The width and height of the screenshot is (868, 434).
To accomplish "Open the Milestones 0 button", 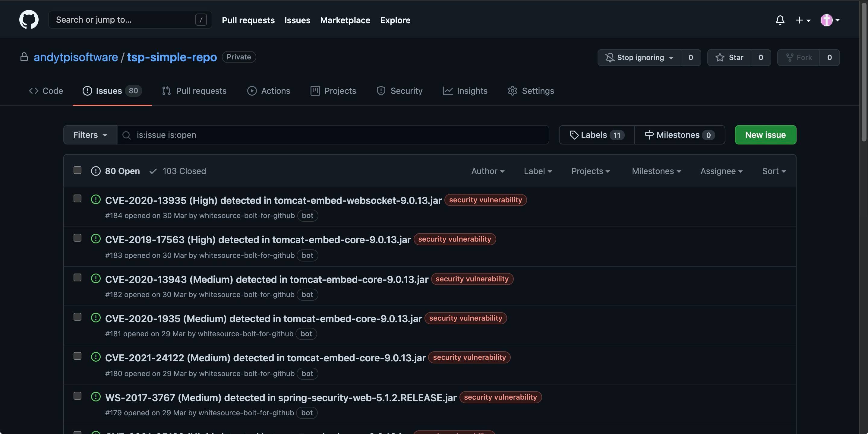I will [680, 135].
